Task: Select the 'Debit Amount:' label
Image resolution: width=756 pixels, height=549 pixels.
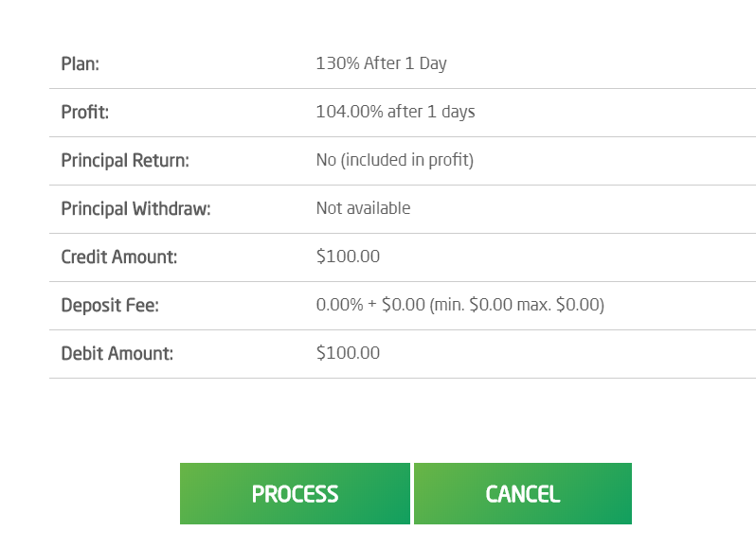Action: pos(117,354)
